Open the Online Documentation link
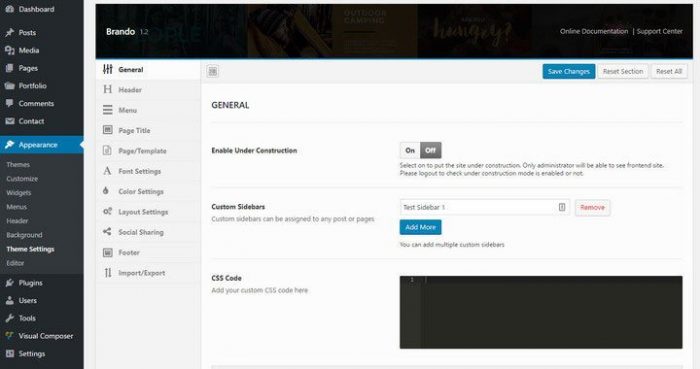The height and width of the screenshot is (369, 700). (x=594, y=31)
